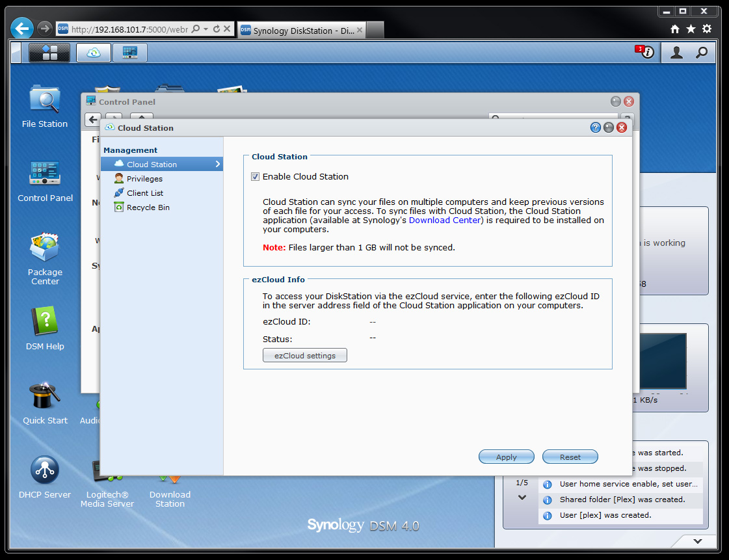
Task: Open DSM Help desktop icon
Action: point(45,328)
